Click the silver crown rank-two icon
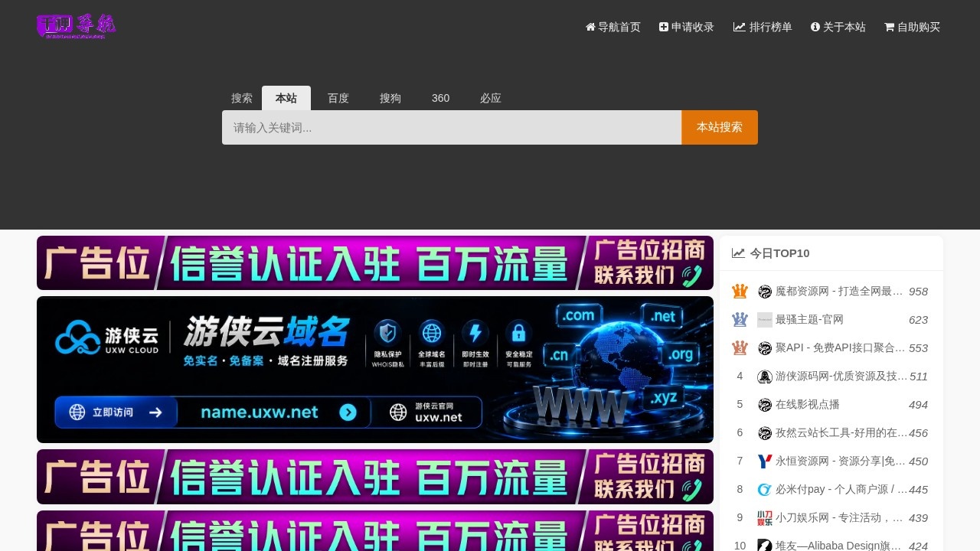 740,319
